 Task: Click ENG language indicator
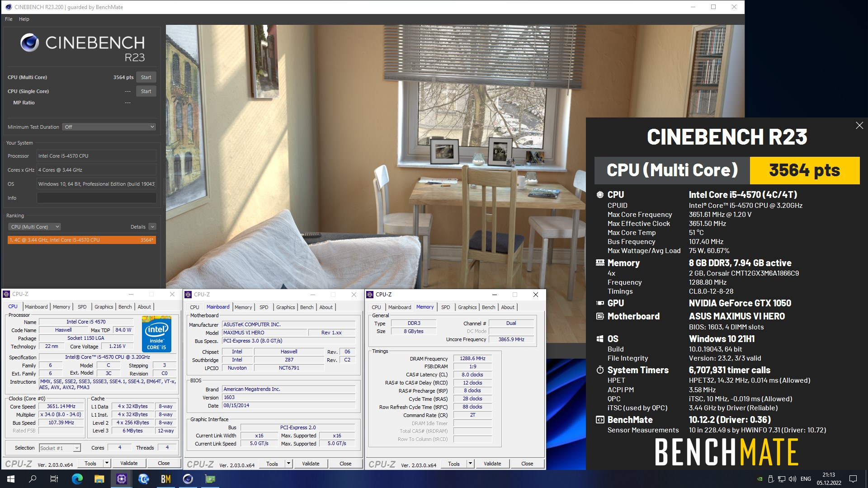(806, 479)
